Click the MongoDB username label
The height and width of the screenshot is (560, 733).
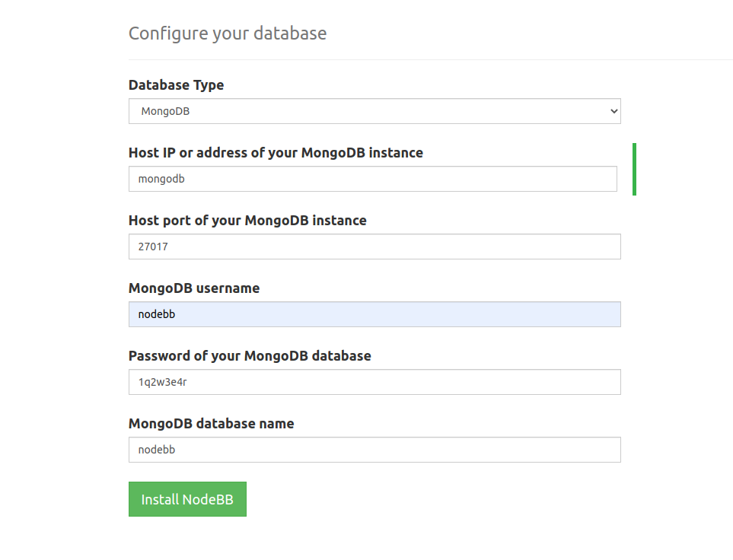193,288
